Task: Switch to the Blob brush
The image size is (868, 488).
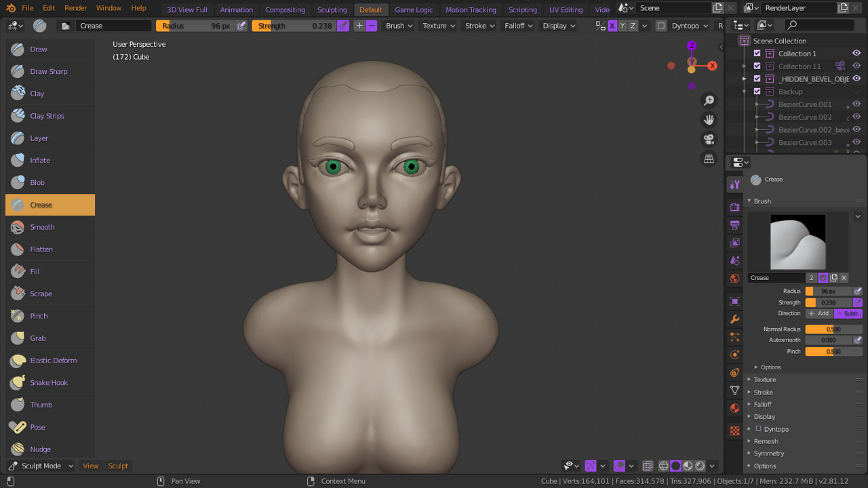Action: pos(50,182)
